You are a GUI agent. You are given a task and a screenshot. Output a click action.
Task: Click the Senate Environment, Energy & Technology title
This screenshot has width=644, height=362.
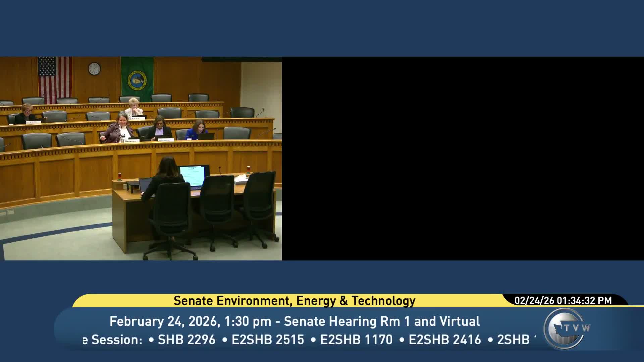[x=294, y=301]
